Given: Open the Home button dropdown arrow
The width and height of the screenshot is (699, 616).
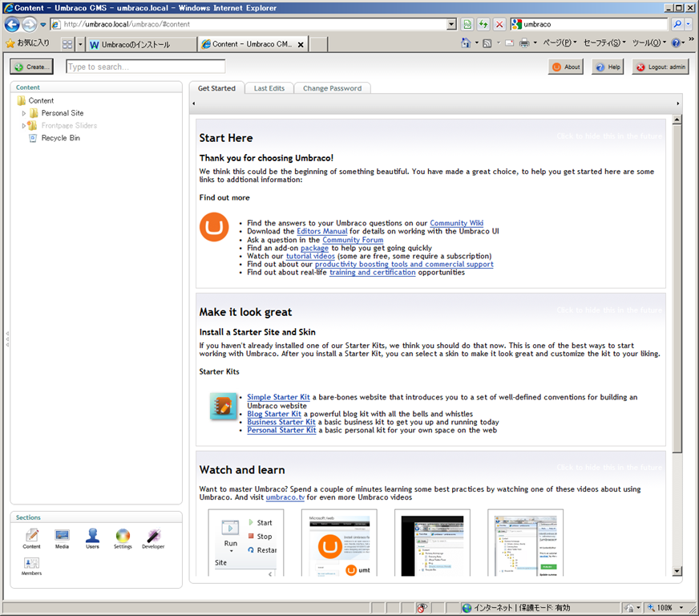Looking at the screenshot, I should pyautogui.click(x=476, y=43).
